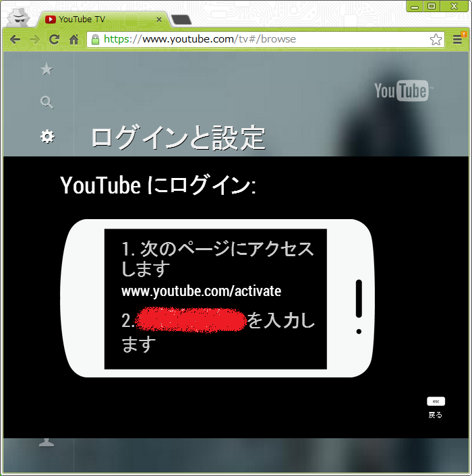Click the browser forward arrow
Viewport: 472px width, 476px height.
pyautogui.click(x=34, y=40)
